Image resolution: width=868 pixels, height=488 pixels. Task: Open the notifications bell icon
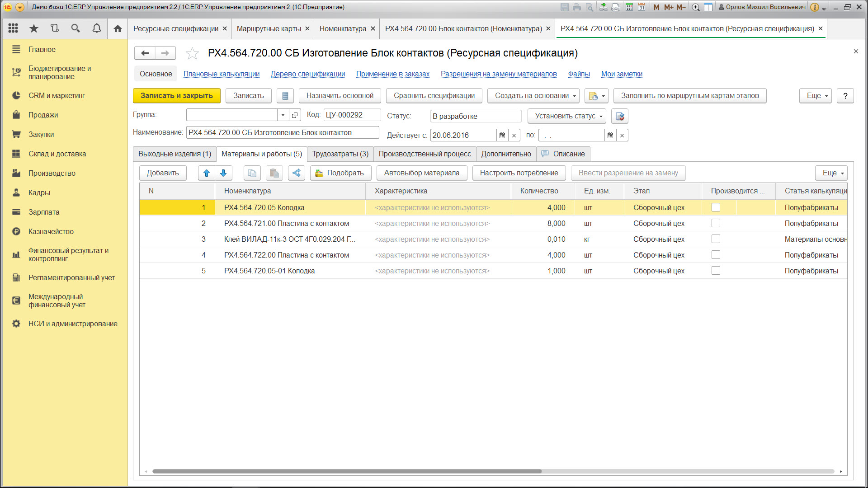pyautogui.click(x=96, y=28)
